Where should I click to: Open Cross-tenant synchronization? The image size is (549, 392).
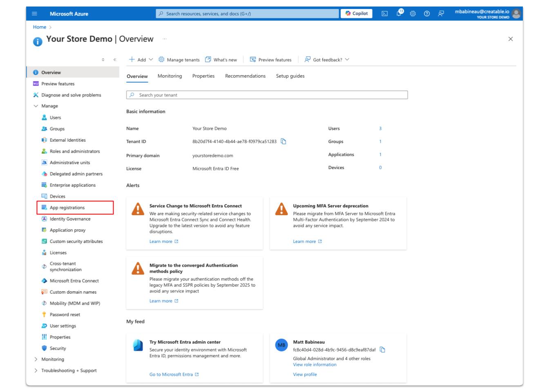[x=66, y=267]
